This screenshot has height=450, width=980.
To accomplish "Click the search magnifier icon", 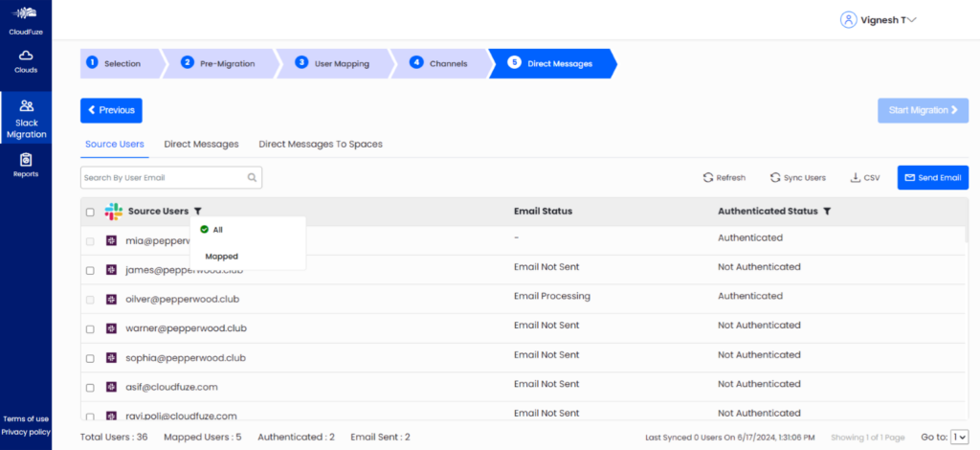I will (252, 177).
